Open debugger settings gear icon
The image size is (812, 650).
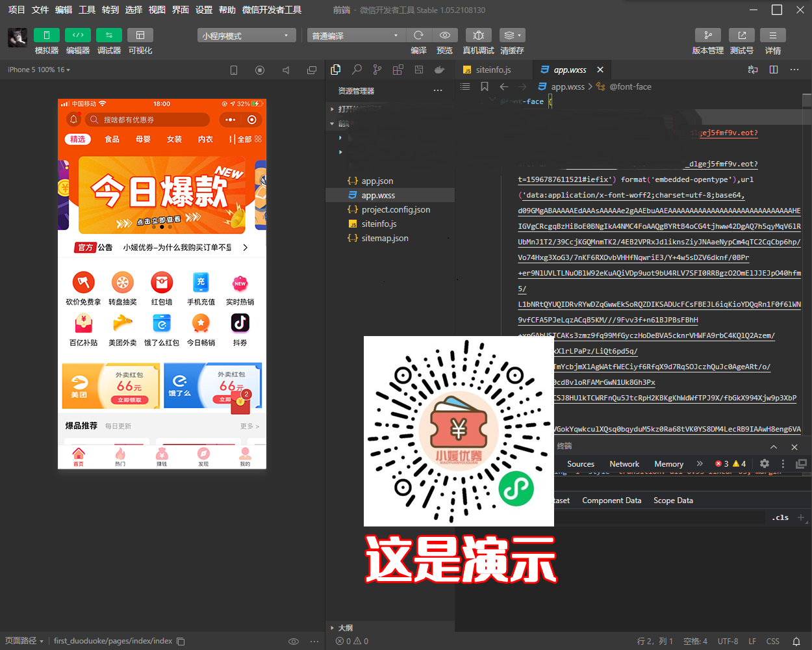click(x=765, y=463)
